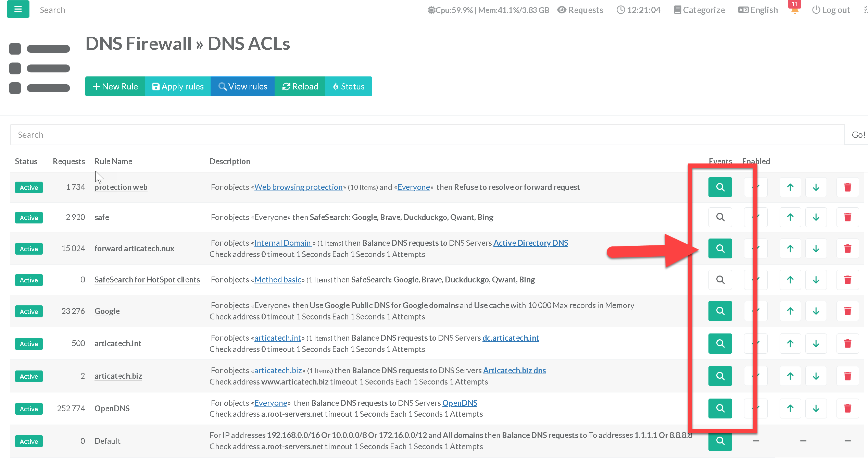
Task: Open the English language selector
Action: click(x=758, y=10)
